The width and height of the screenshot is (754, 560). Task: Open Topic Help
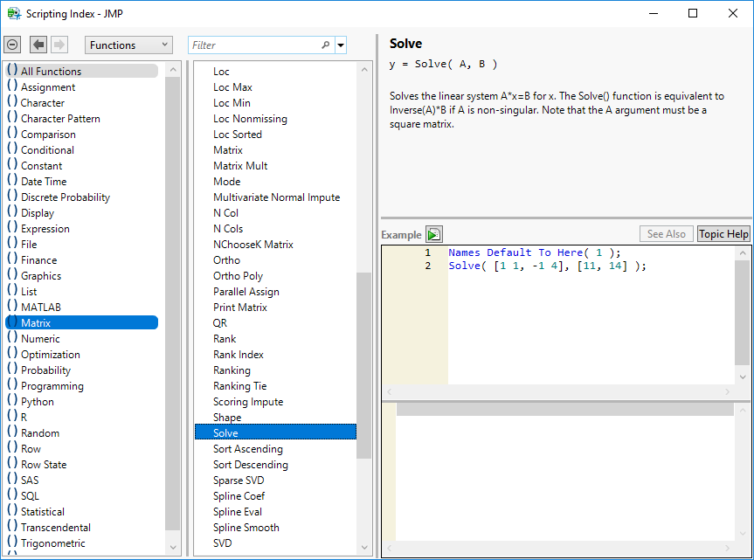[723, 234]
